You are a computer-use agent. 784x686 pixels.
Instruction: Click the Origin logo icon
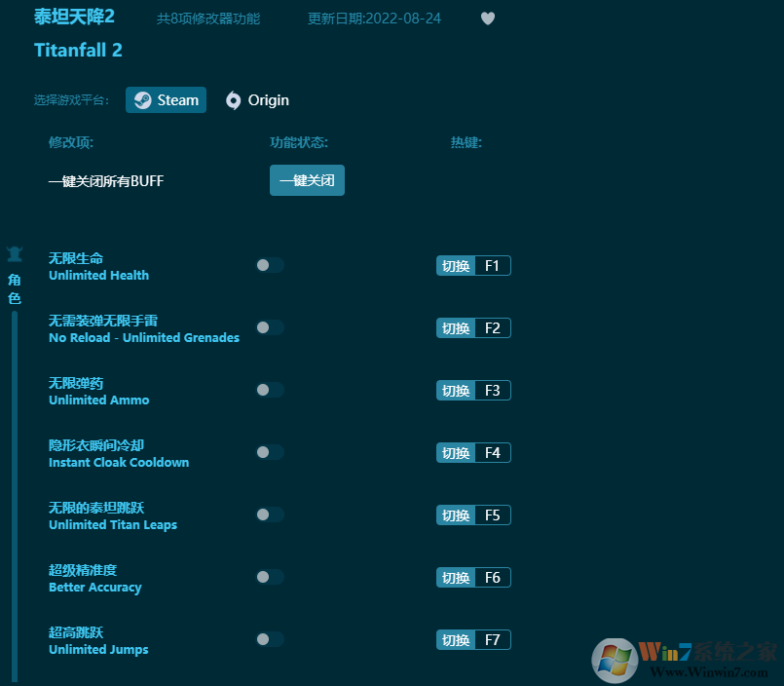pyautogui.click(x=233, y=99)
